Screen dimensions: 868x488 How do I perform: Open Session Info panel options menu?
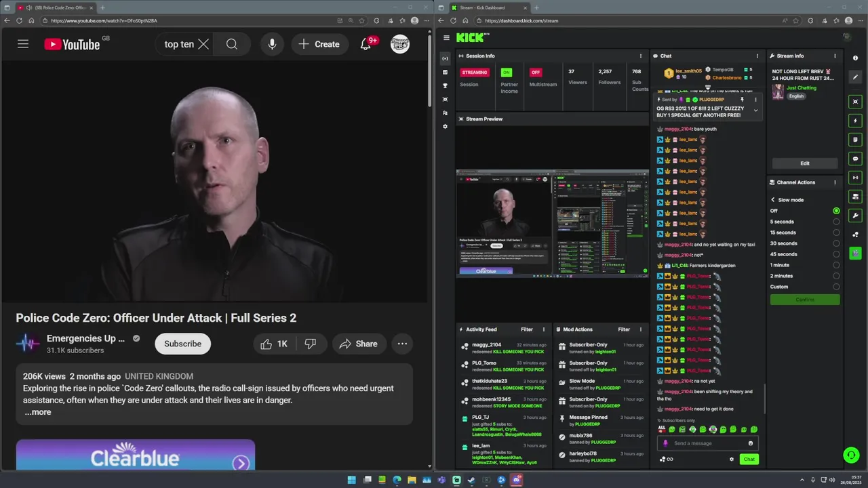pos(641,56)
